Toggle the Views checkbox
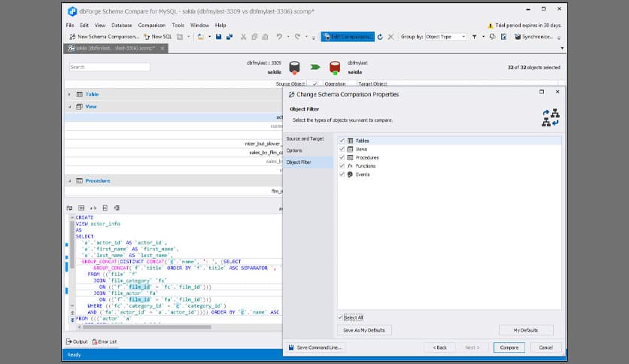This screenshot has width=629, height=364. tap(342, 149)
